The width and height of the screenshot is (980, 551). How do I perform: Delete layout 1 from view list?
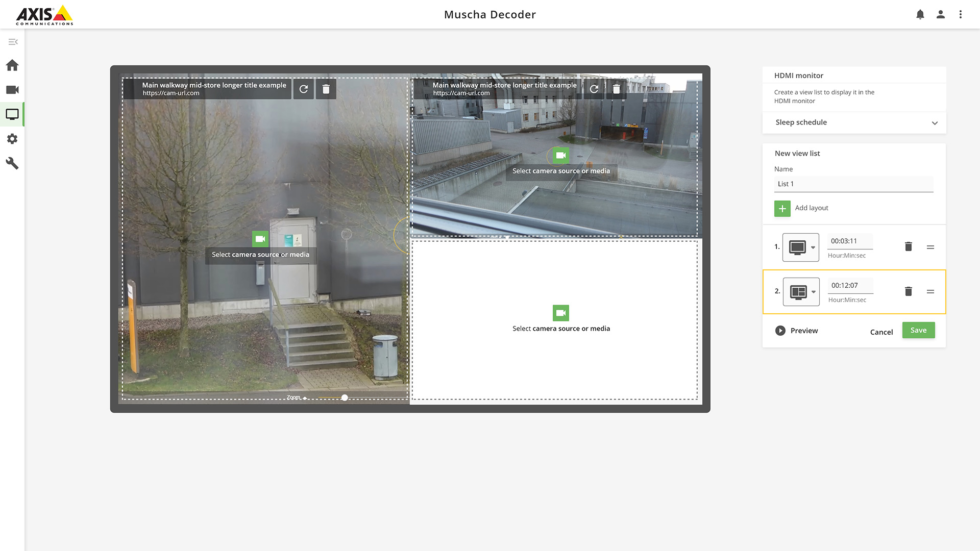[x=908, y=247]
